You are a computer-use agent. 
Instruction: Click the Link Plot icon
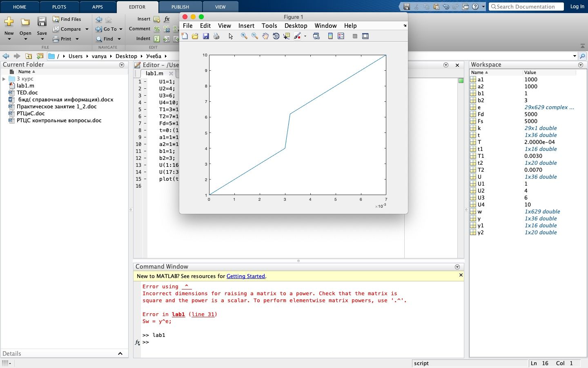316,36
